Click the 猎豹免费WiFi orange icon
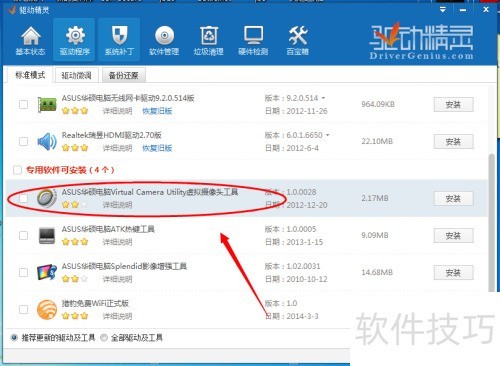The image size is (500, 366). click(47, 310)
